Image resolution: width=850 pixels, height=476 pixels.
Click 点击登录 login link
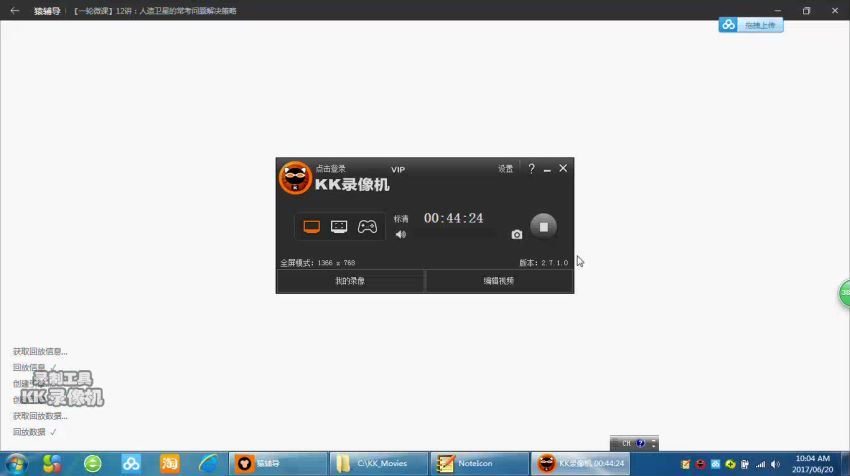pos(331,169)
